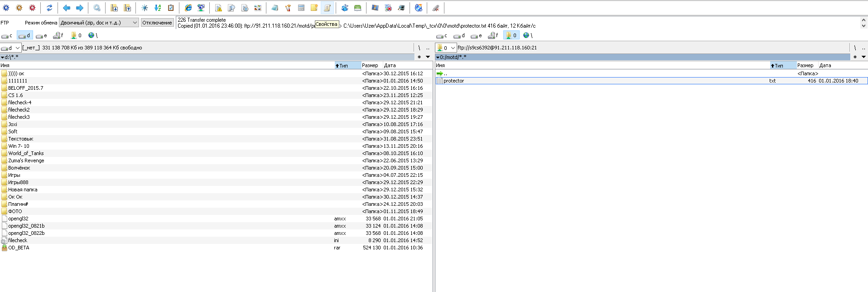The width and height of the screenshot is (868, 292).
Task: Click the last tool icon in toolbar
Action: 436,8
